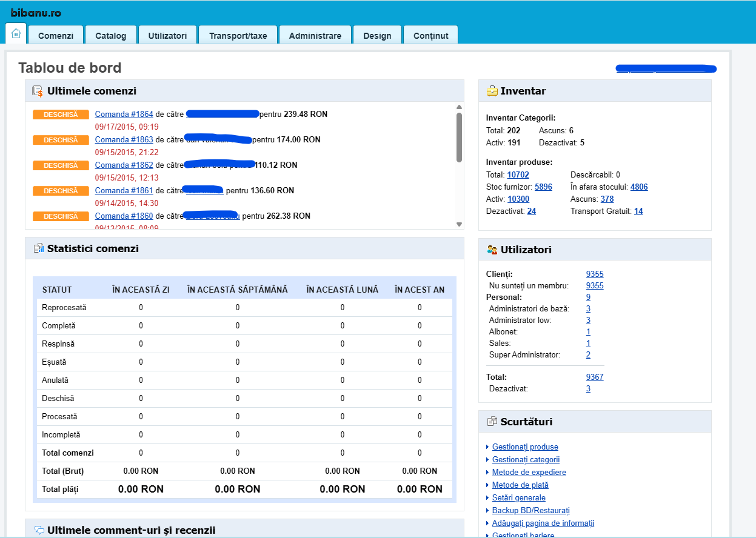Open Metode de plată shortcut

(x=520, y=485)
